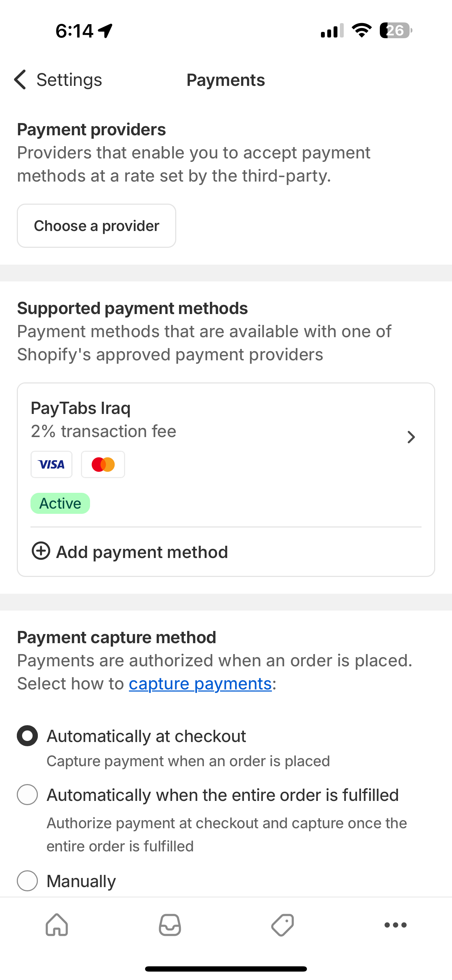Open the capture payments link
The image size is (452, 980).
(200, 683)
